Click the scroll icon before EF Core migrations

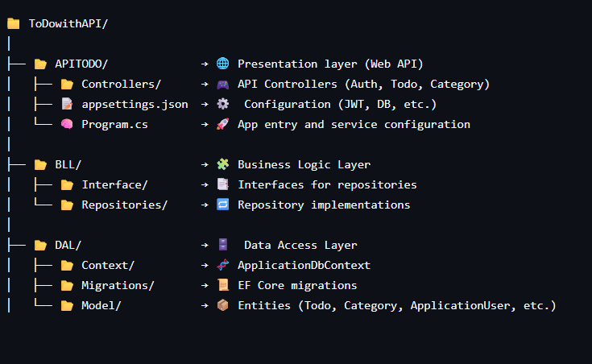click(223, 285)
